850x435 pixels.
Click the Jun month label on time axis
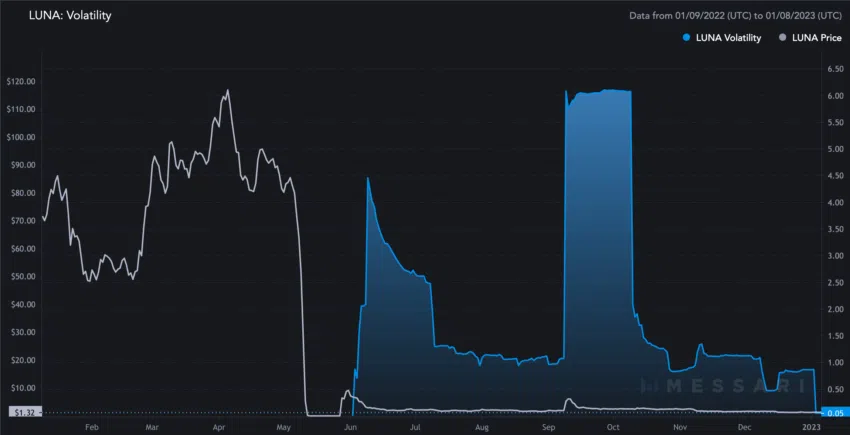(x=351, y=427)
